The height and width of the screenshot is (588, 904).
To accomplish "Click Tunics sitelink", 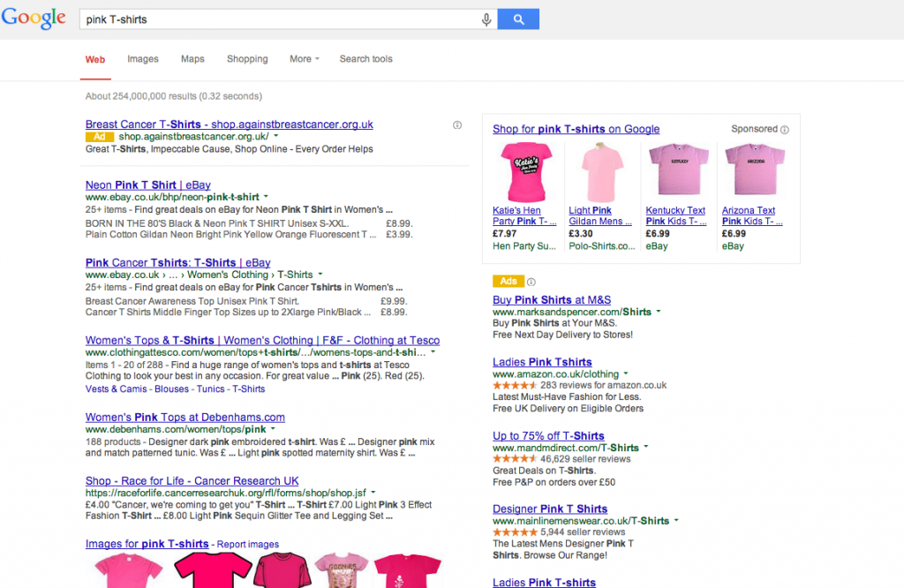I will pyautogui.click(x=210, y=389).
